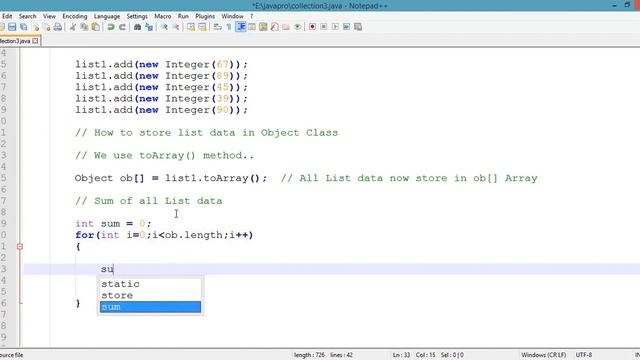Image resolution: width=640 pixels, height=360 pixels.
Task: Open Find with the binoculars icon
Action: (x=138, y=27)
